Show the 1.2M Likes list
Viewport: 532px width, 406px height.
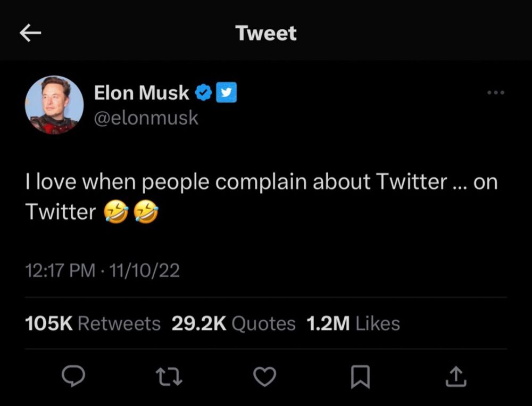coord(353,324)
